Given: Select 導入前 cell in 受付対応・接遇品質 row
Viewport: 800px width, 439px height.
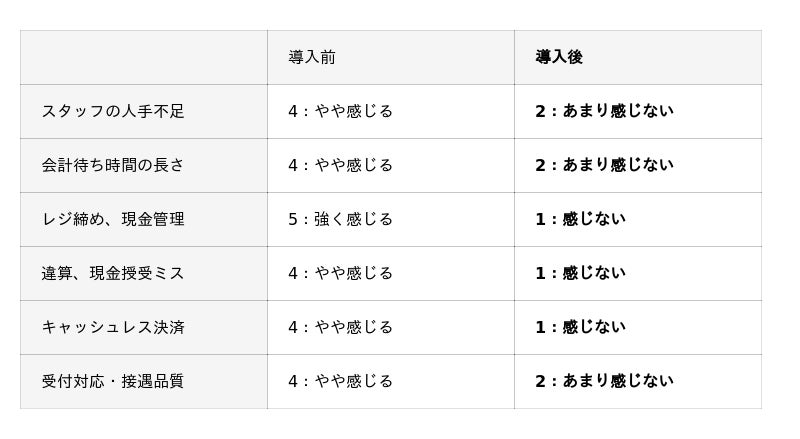Looking at the screenshot, I should 340,381.
